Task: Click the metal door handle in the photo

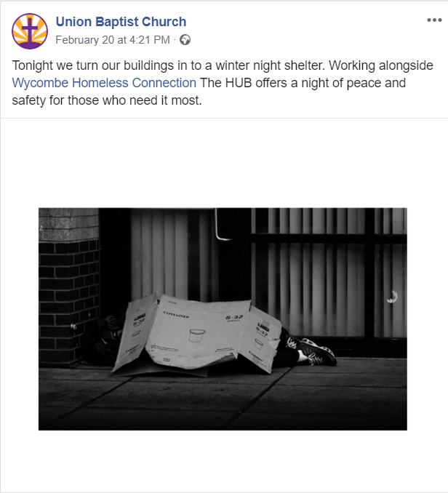Action: coord(222,225)
